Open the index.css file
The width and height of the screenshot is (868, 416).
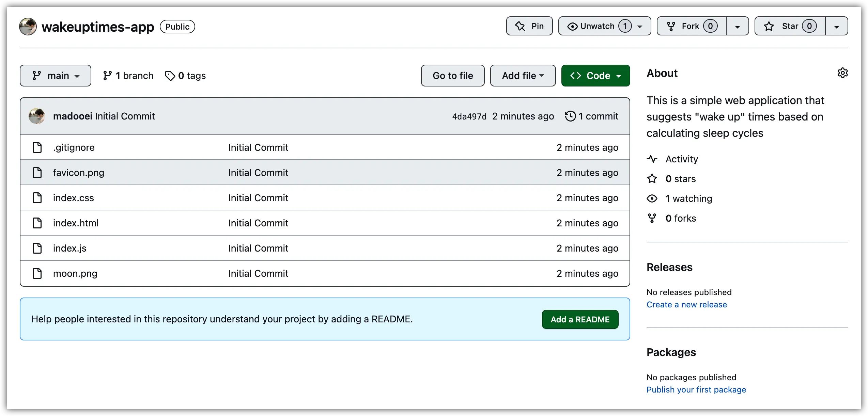coord(74,198)
